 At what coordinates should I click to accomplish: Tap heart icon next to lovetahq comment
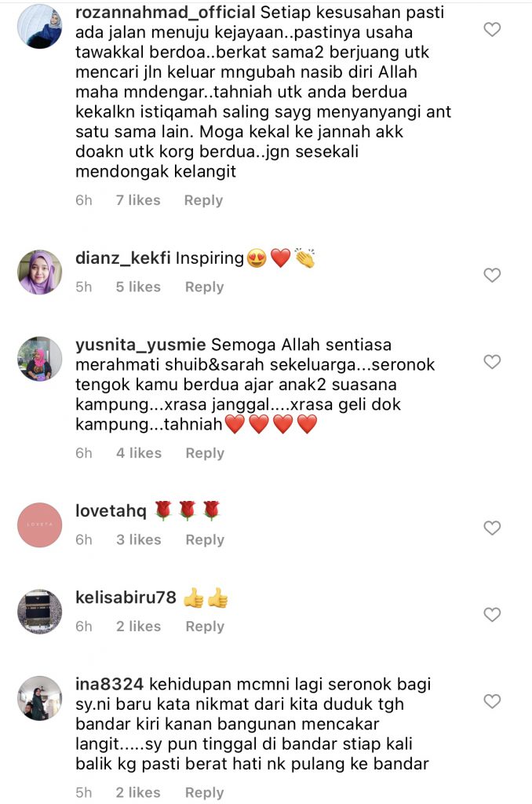click(x=492, y=528)
